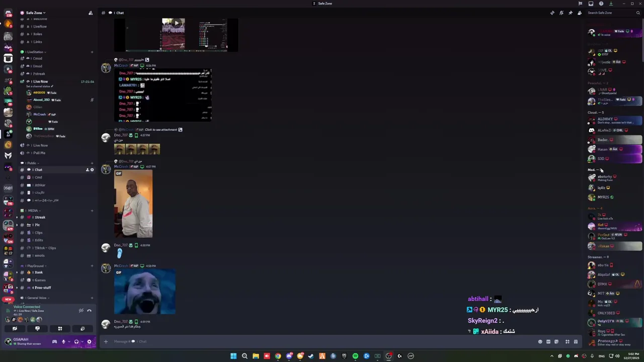Add channel to MEDIA category

(x=92, y=210)
